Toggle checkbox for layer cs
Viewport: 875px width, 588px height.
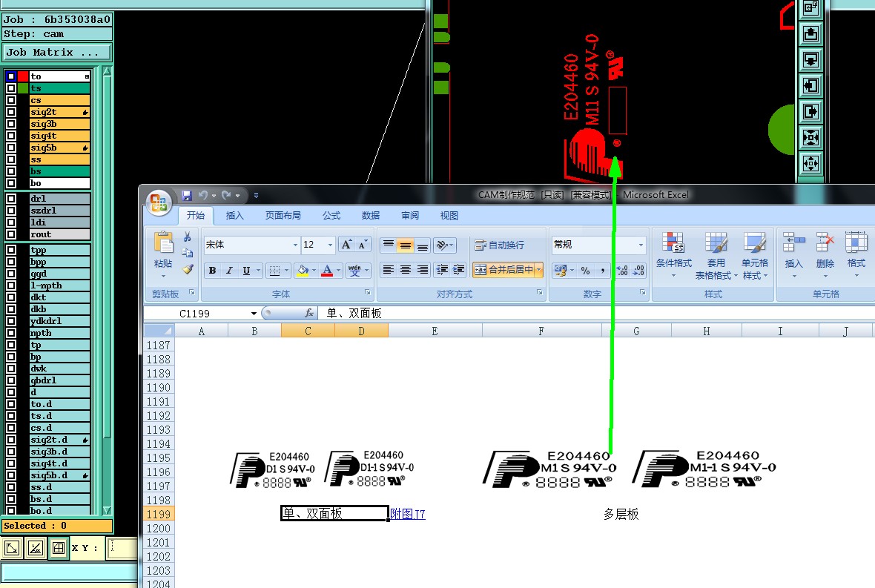[10, 100]
